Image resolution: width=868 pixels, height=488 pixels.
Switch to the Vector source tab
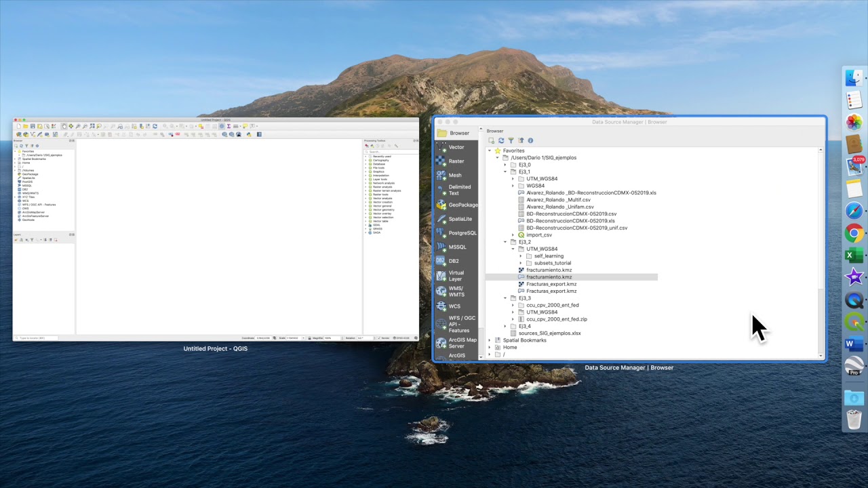click(x=456, y=147)
